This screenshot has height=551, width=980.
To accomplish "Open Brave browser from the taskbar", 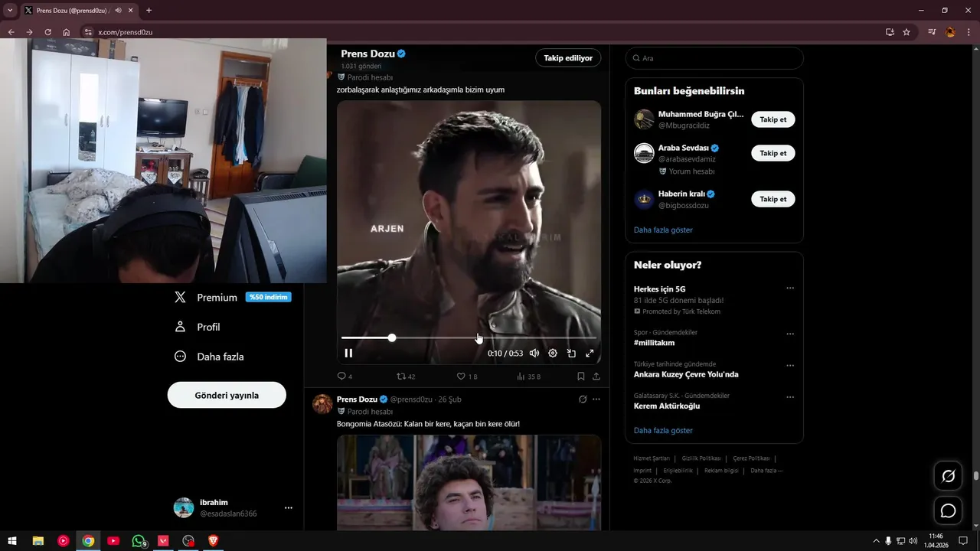I will pos(214,541).
